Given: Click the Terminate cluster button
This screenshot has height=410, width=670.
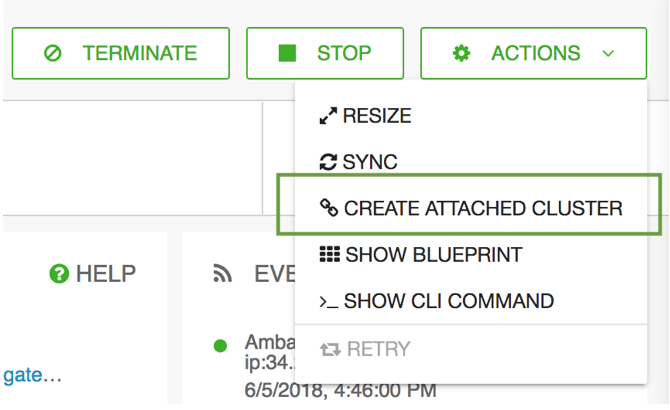Looking at the screenshot, I should (120, 53).
